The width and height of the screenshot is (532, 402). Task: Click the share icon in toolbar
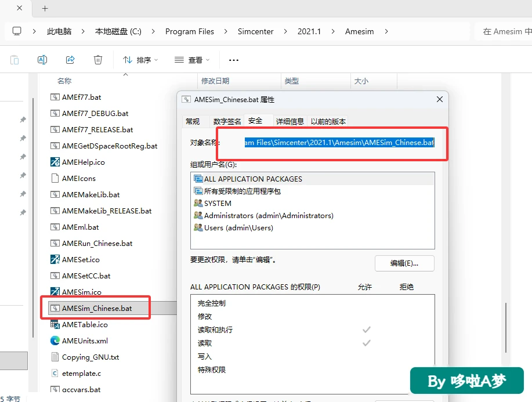70,60
